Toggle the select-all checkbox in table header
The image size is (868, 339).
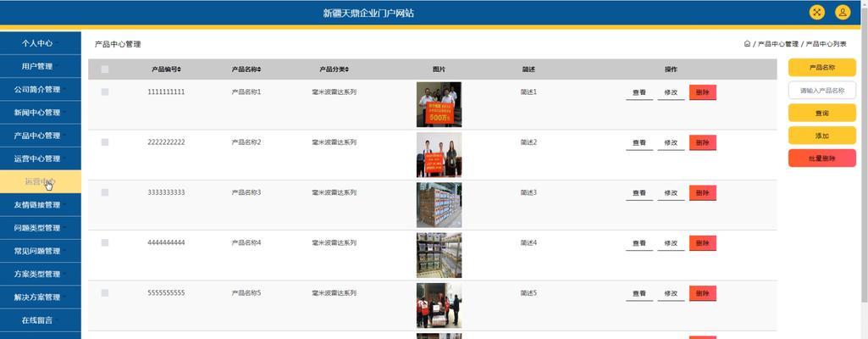click(105, 69)
